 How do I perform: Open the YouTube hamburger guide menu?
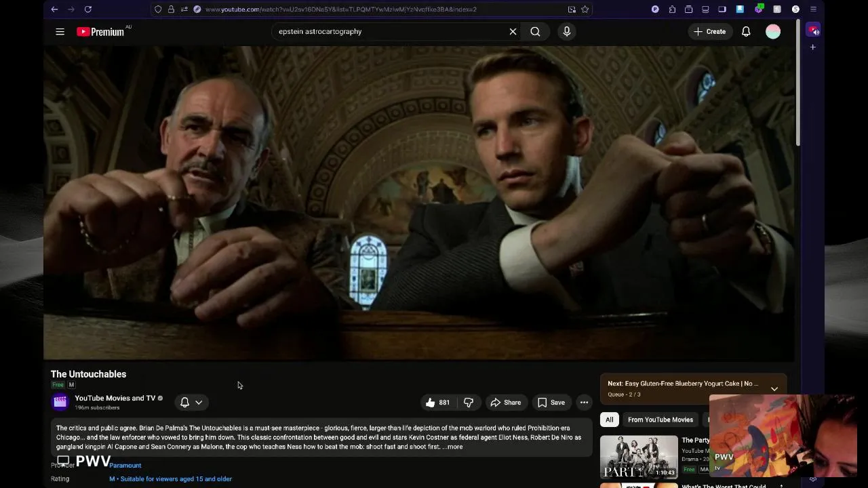coord(60,31)
